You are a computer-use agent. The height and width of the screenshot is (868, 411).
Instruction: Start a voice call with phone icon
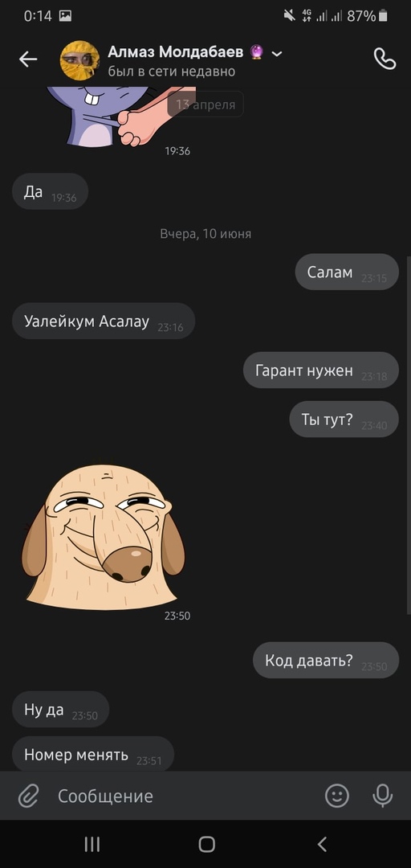coord(385,59)
